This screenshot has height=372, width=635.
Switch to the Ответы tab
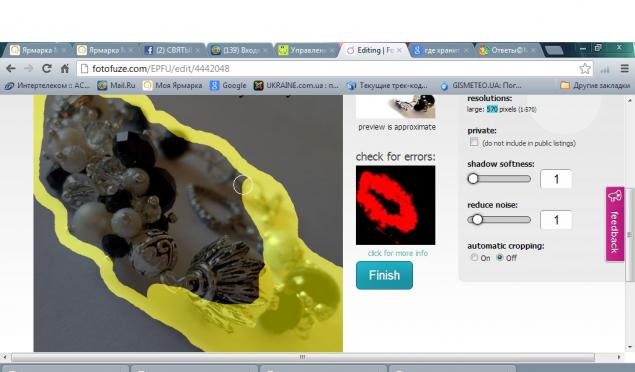[x=508, y=50]
